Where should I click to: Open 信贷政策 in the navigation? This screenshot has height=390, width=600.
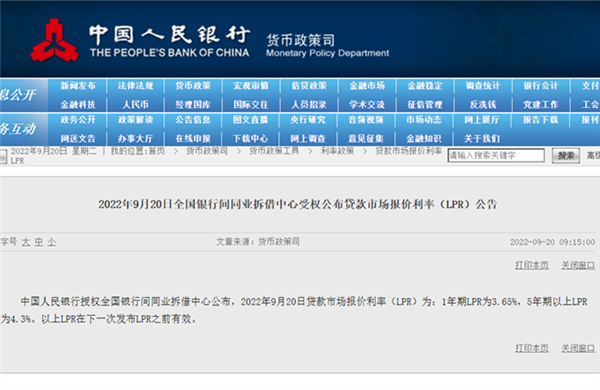pos(309,86)
